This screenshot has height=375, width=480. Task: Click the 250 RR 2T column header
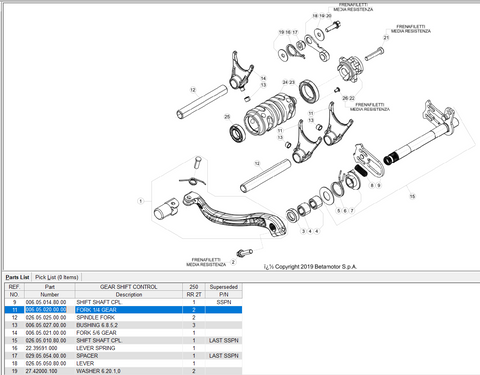pyautogui.click(x=194, y=291)
